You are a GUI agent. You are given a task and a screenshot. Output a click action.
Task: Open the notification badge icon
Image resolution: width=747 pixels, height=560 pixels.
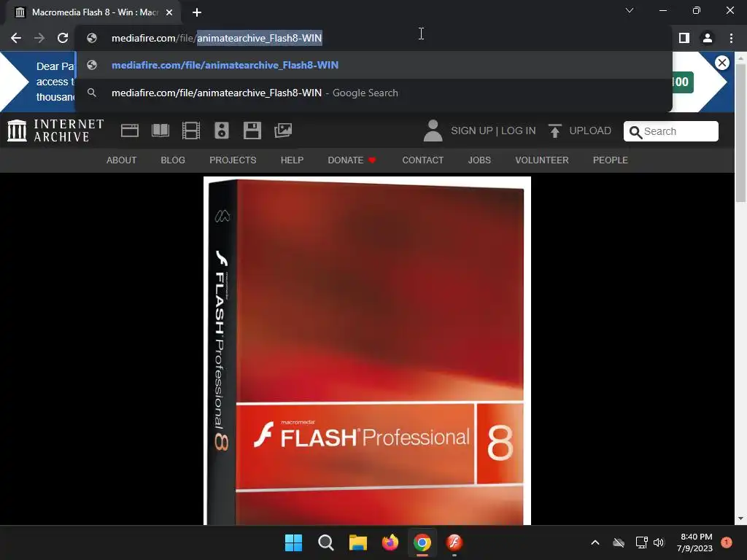[x=726, y=542]
